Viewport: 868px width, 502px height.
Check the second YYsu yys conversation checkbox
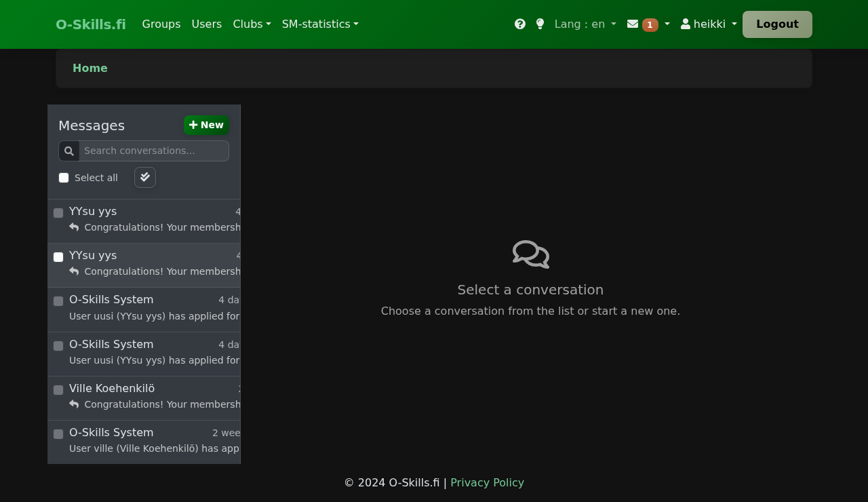(x=58, y=257)
